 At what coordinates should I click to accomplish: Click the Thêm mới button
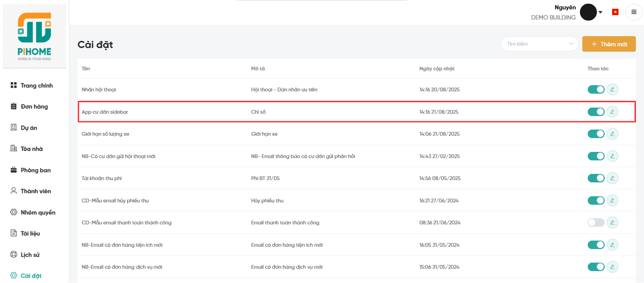coord(609,44)
